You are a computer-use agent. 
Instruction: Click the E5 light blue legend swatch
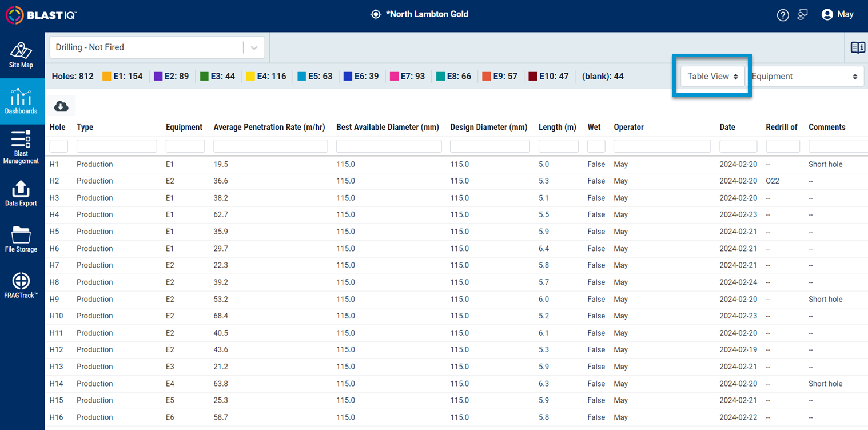click(x=301, y=76)
